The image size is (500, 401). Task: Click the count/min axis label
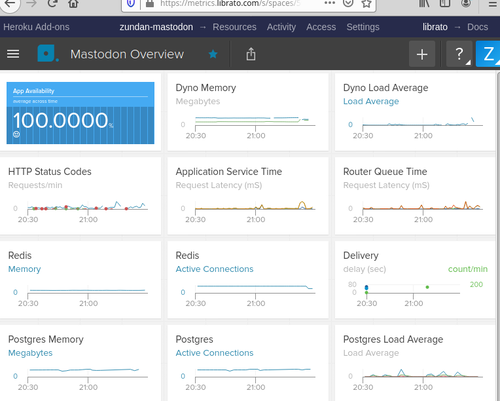pos(468,269)
